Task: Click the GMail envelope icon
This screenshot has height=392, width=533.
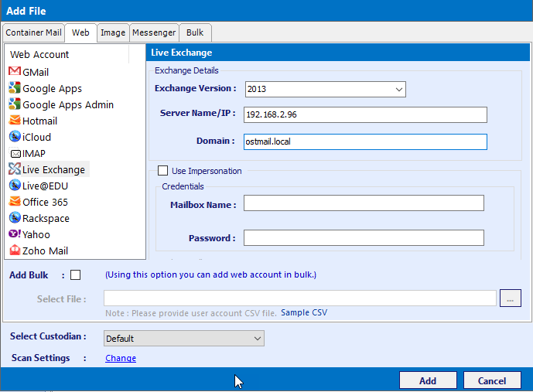Action: click(x=15, y=71)
